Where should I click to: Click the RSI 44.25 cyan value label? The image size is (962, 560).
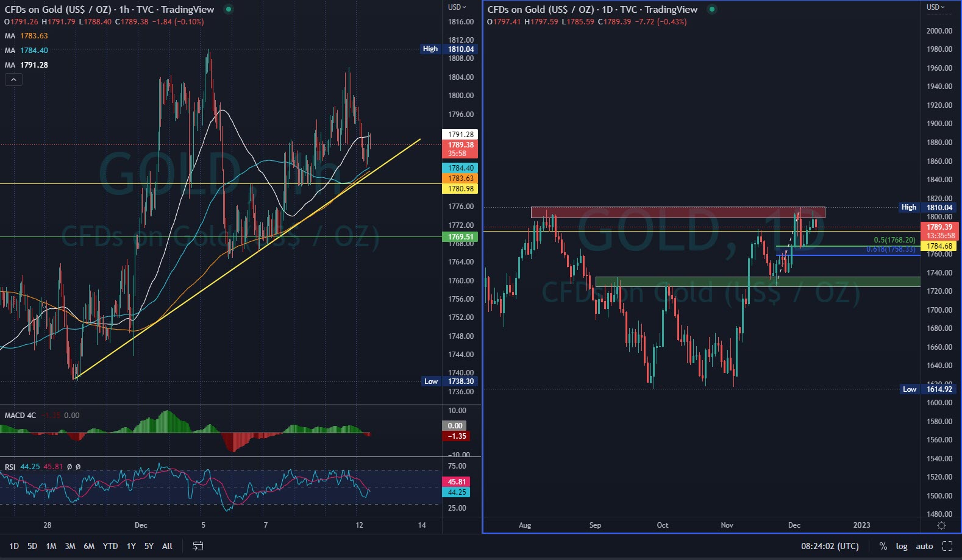(457, 492)
